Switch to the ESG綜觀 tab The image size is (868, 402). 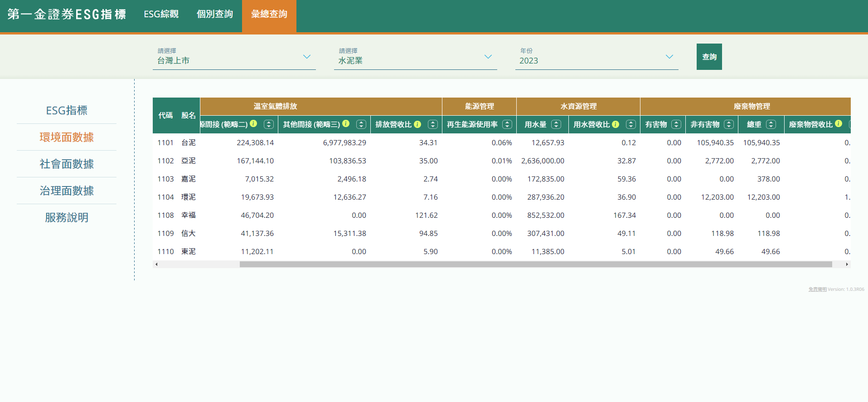pyautogui.click(x=161, y=15)
